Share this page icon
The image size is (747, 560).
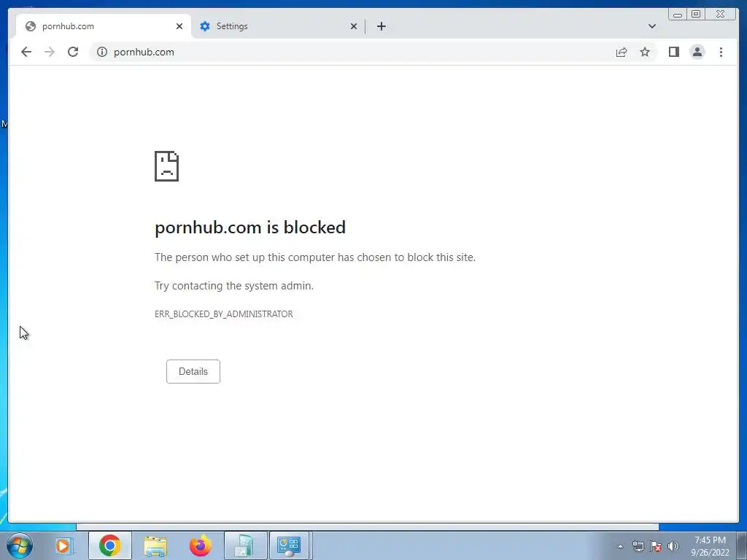pos(622,52)
